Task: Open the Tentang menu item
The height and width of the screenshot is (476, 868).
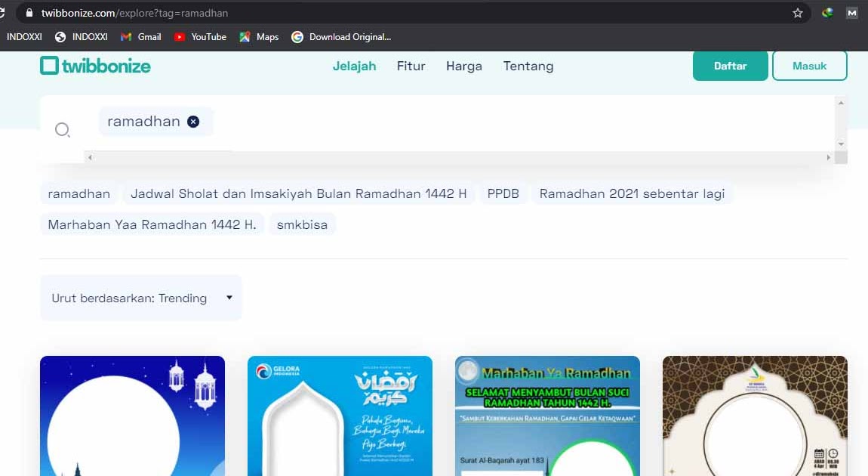Action: pyautogui.click(x=528, y=66)
